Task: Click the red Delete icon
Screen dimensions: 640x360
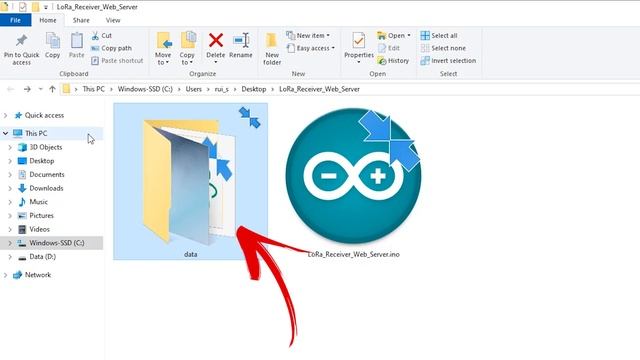Action: click(x=216, y=40)
